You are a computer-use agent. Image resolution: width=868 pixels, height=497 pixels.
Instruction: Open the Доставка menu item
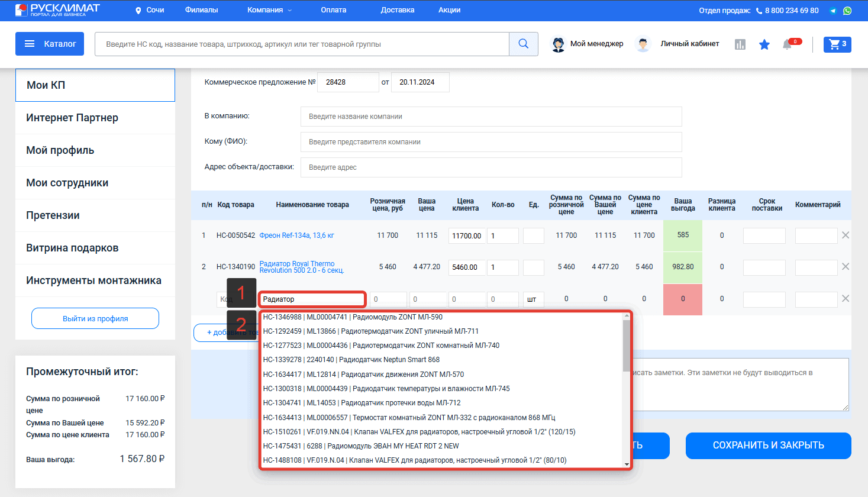pos(398,10)
